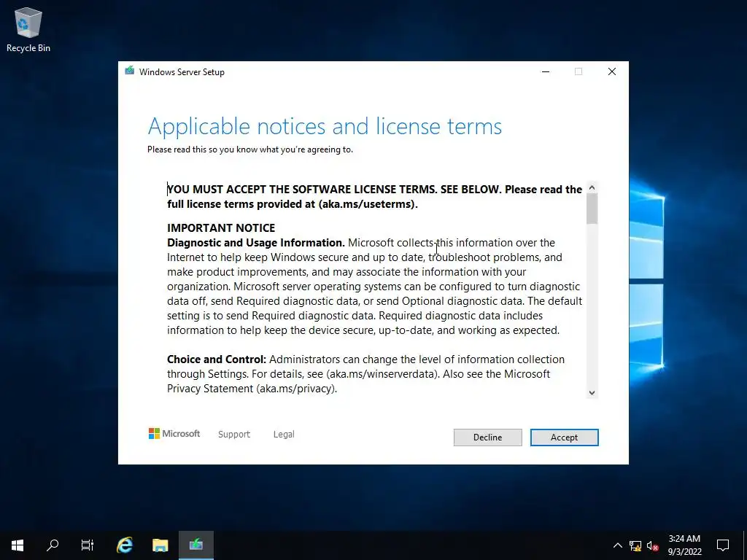Viewport: 747px width, 560px height.
Task: Open the Action Center notifications icon
Action: (723, 545)
